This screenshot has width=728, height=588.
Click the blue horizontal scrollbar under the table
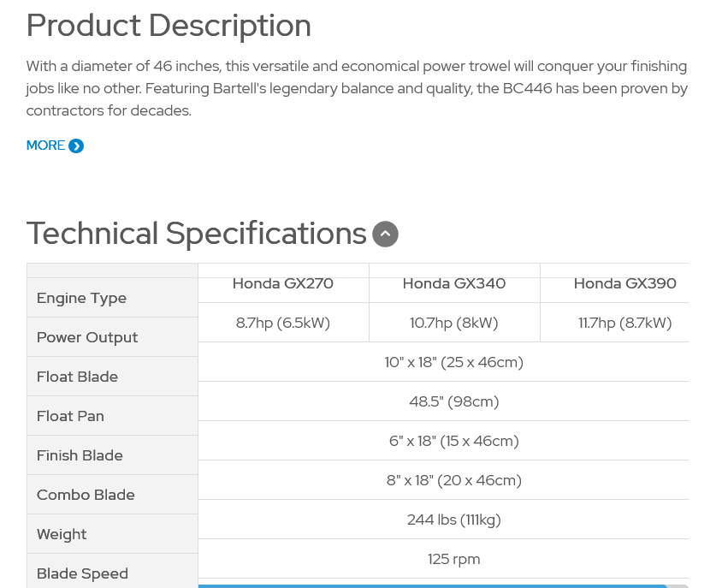[432, 586]
